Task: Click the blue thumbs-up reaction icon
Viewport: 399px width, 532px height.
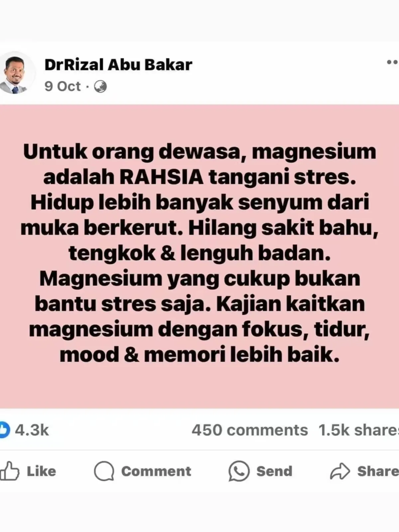Action: 4,430
